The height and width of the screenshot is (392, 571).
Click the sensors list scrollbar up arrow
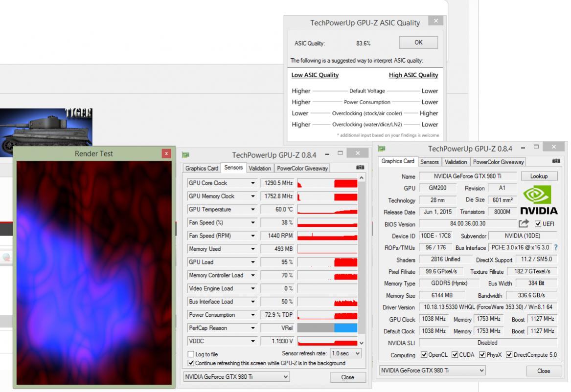(361, 178)
